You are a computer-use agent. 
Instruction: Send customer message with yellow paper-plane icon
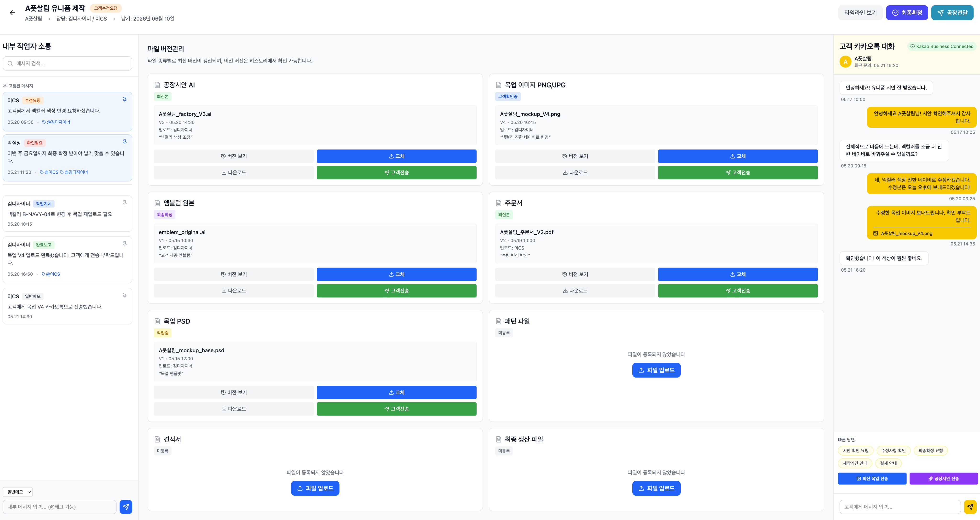pyautogui.click(x=970, y=507)
